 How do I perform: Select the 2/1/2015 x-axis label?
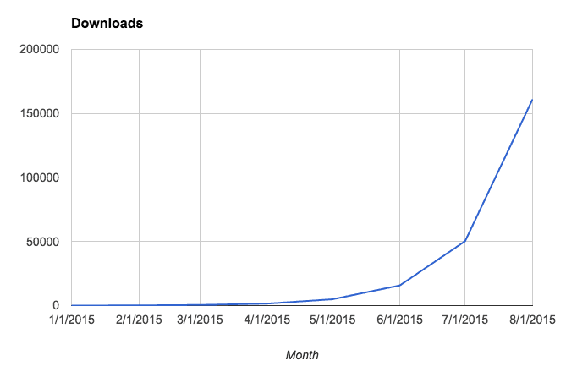pyautogui.click(x=137, y=320)
